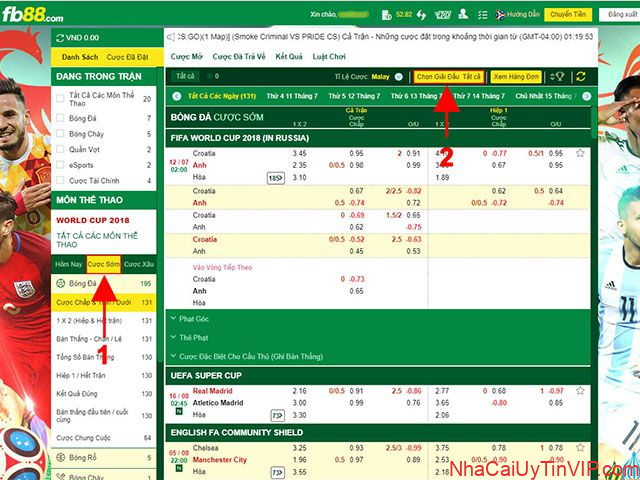This screenshot has height=480, width=640.
Task: Click the Chuyển Tiền button
Action: 568,15
